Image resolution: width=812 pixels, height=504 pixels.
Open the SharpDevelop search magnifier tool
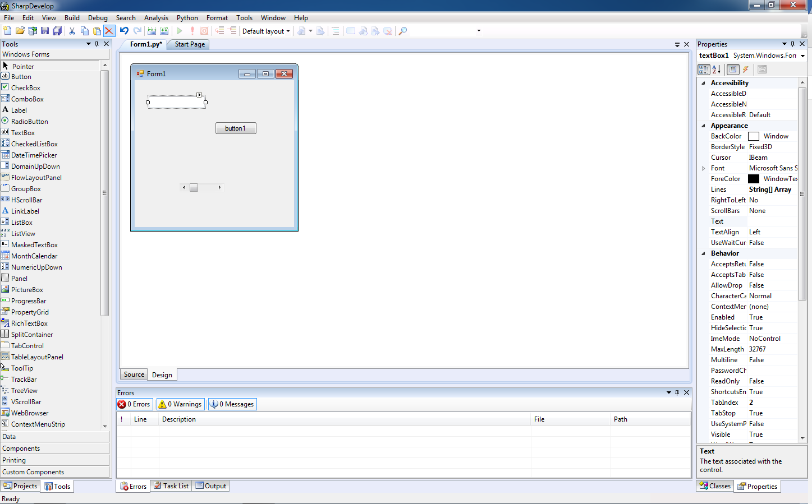(402, 31)
